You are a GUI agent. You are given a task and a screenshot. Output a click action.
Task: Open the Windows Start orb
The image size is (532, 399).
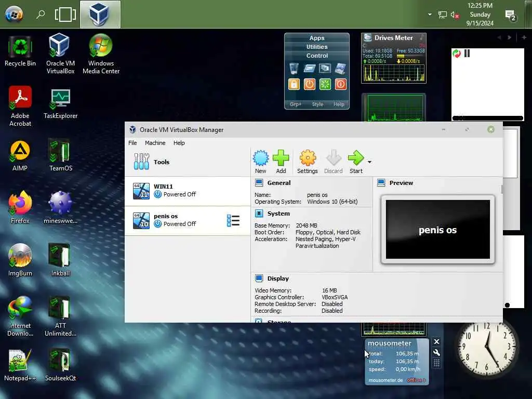tap(14, 14)
